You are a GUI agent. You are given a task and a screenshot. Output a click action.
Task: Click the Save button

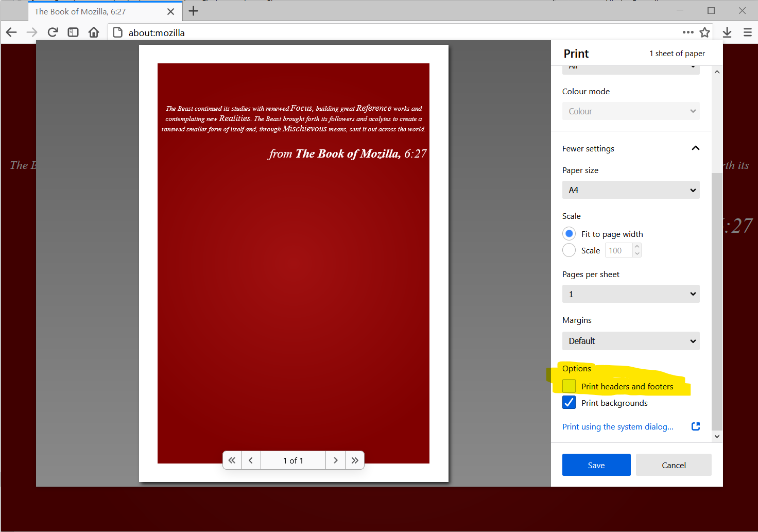point(596,465)
